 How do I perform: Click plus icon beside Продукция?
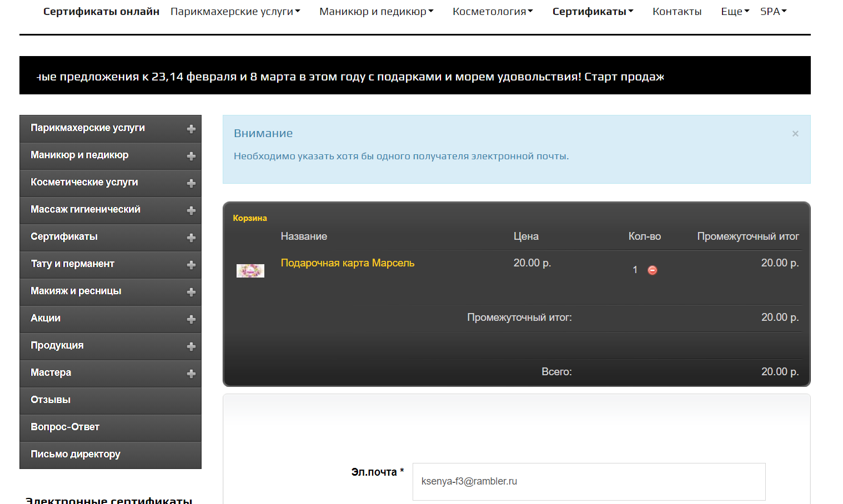point(191,346)
